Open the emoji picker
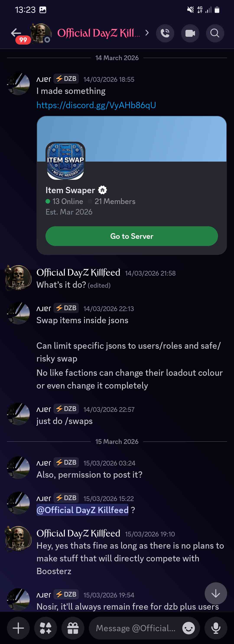The image size is (234, 644). (189, 628)
